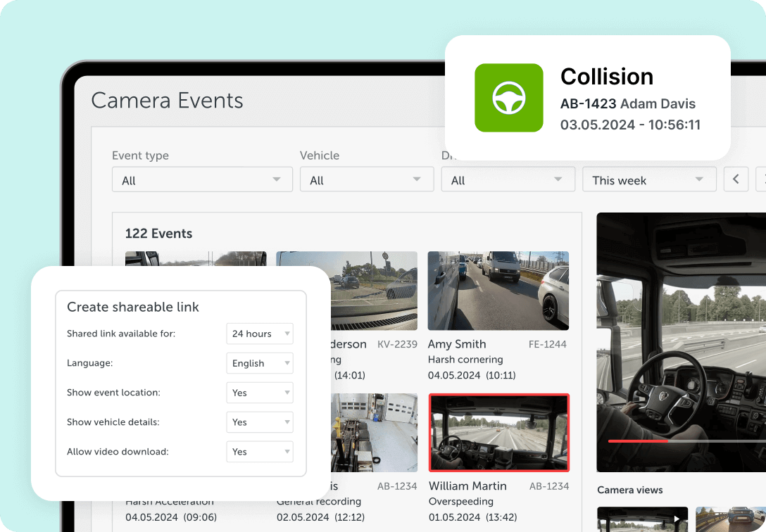Click the '04.05.2024 (10:11)' date
The width and height of the screenshot is (766, 532).
pyautogui.click(x=472, y=375)
